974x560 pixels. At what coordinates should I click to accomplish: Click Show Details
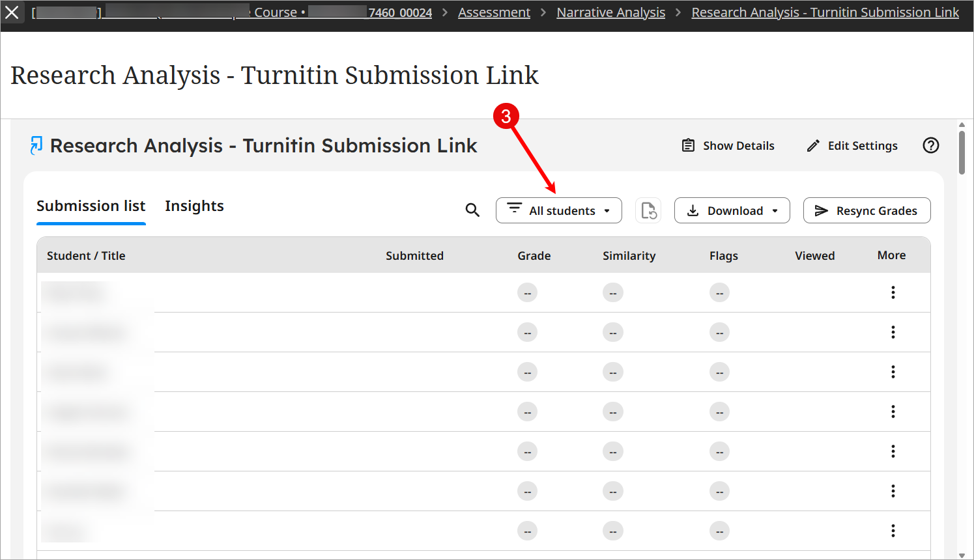point(728,146)
